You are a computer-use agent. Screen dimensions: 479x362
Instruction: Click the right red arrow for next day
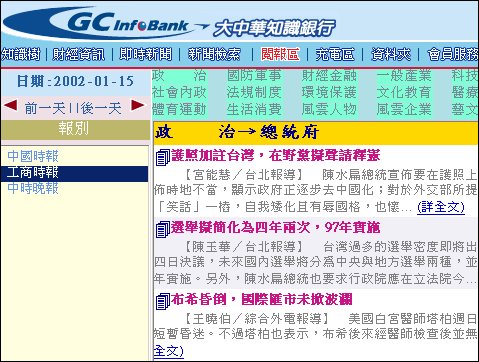pos(138,105)
